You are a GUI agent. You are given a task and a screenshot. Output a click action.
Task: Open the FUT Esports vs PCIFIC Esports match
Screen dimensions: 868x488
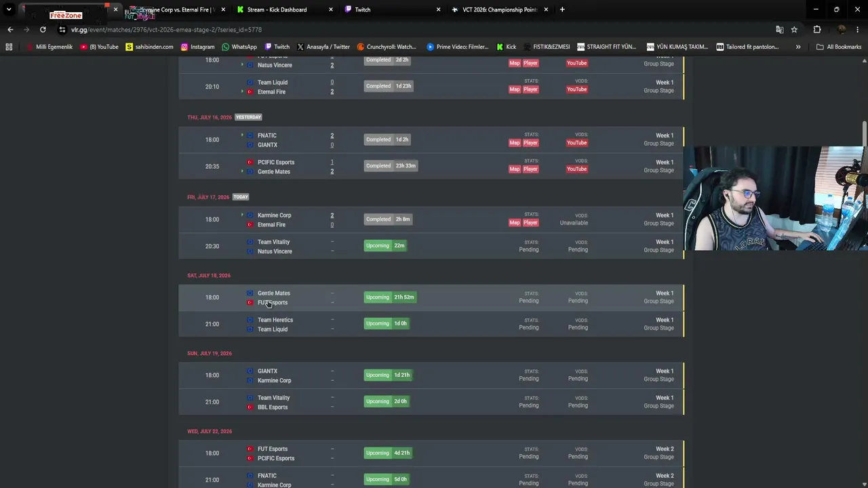[431, 453]
